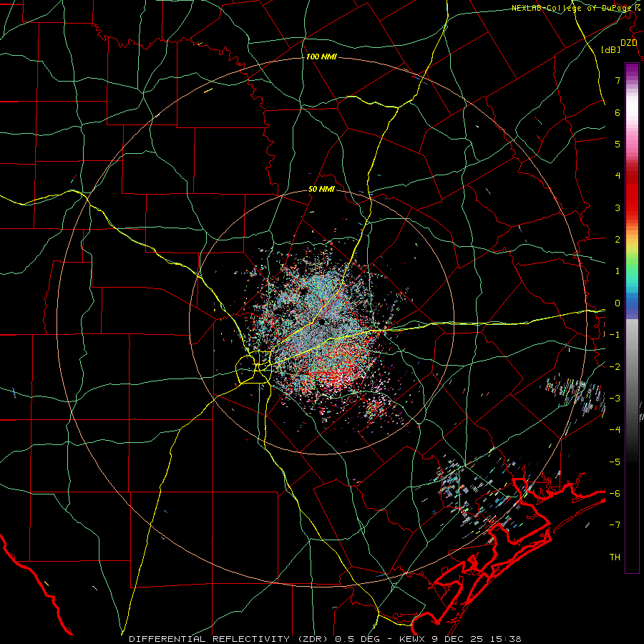Click the colorbar value 0 label
The height and width of the screenshot is (644, 644).
pos(618,303)
